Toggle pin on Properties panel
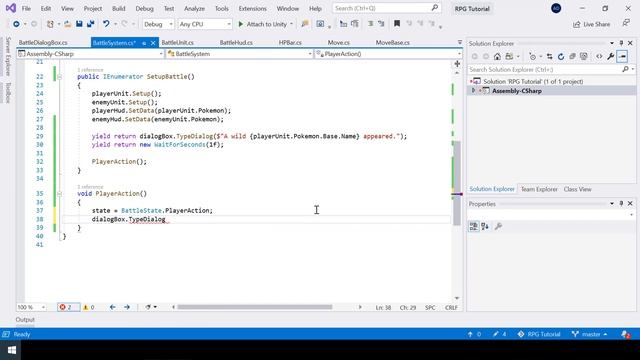Image resolution: width=640 pixels, height=360 pixels. coord(621,203)
